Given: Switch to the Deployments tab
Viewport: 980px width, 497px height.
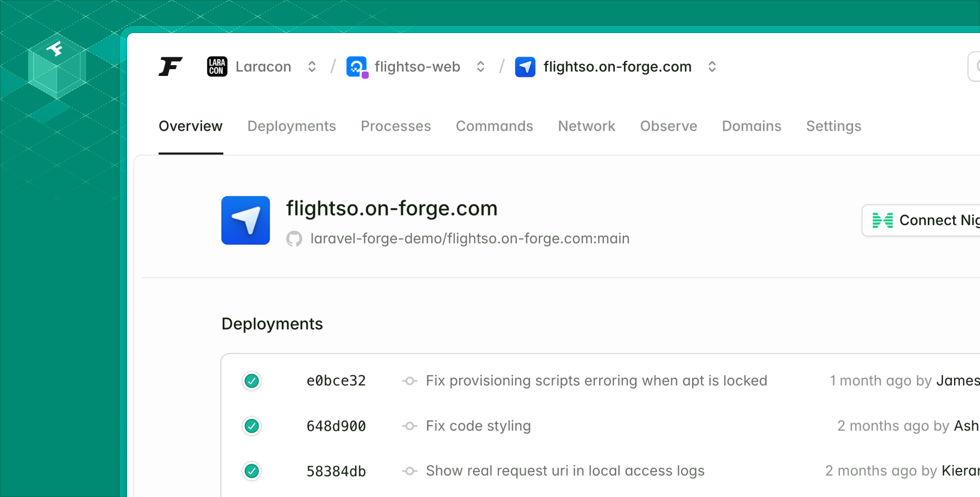Looking at the screenshot, I should click(292, 126).
